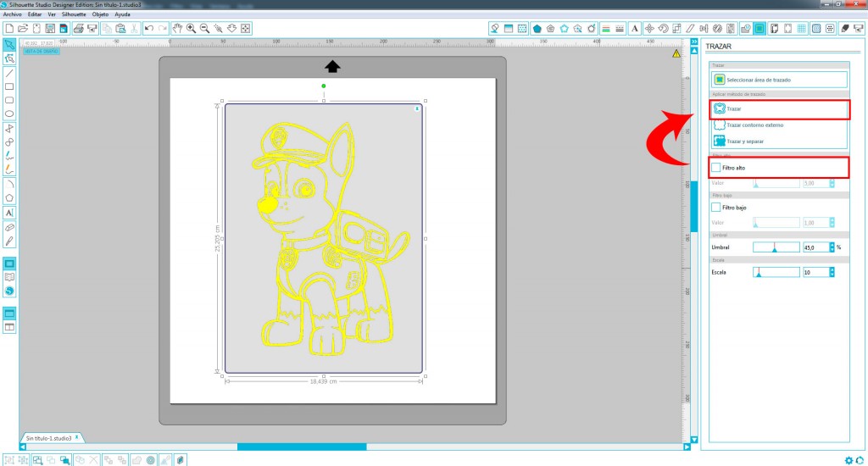Click the horizontal scrollbar thumb
The image size is (868, 466).
coord(302,447)
